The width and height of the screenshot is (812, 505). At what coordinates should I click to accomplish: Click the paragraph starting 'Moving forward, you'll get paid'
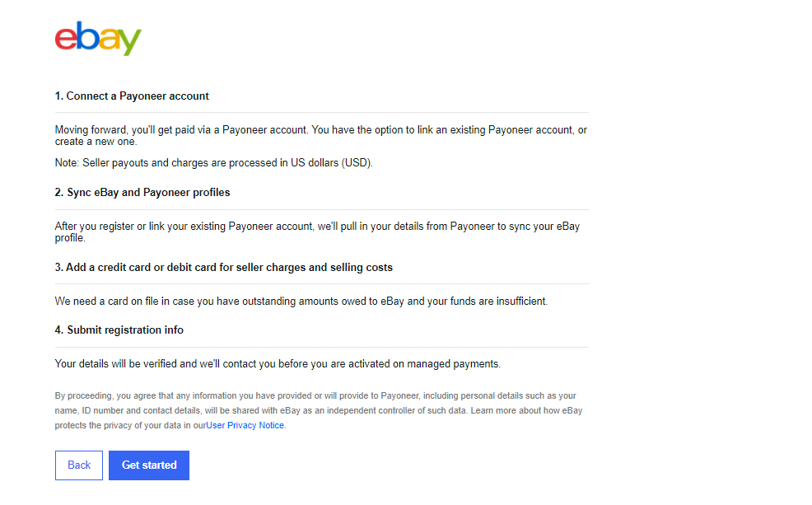click(x=321, y=136)
